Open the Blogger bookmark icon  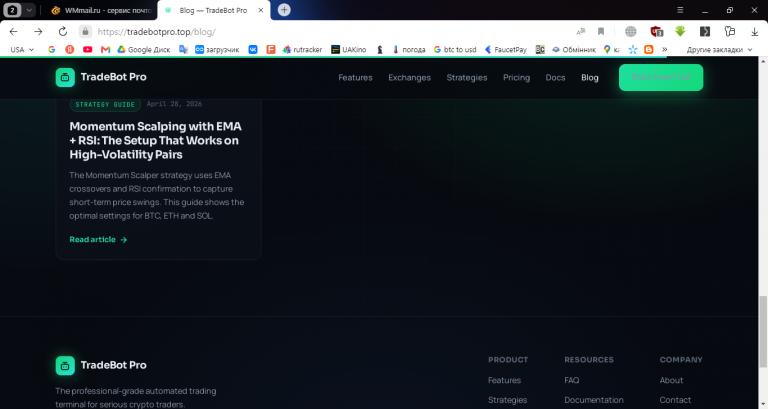[x=649, y=49]
